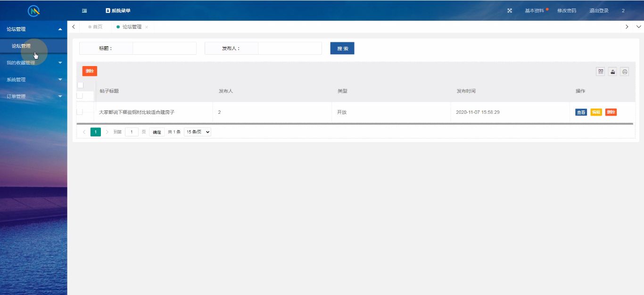
Task: Click the grey horizontal scrollbar under the table
Action: coord(355,124)
